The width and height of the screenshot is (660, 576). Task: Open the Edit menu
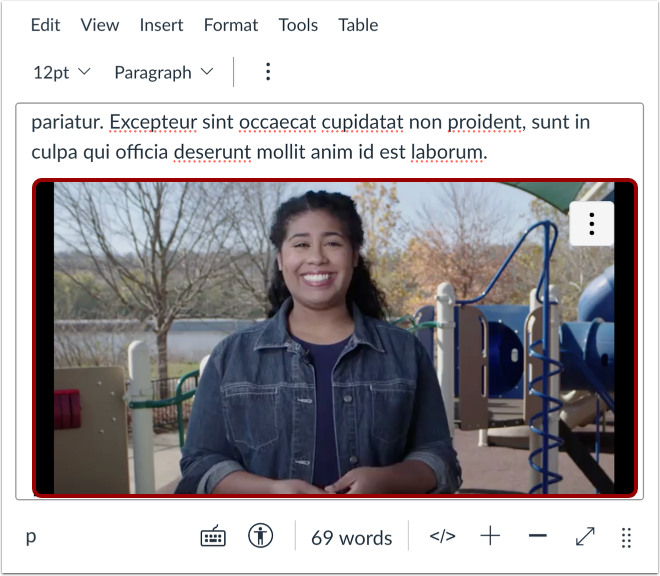(45, 25)
